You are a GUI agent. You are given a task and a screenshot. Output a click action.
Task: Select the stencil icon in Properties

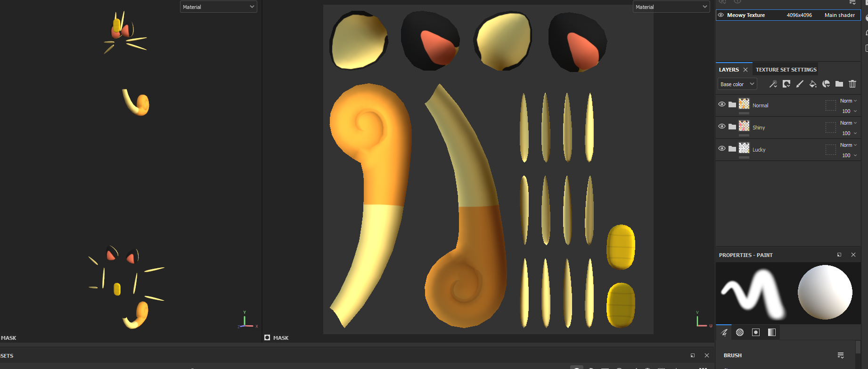pyautogui.click(x=756, y=332)
